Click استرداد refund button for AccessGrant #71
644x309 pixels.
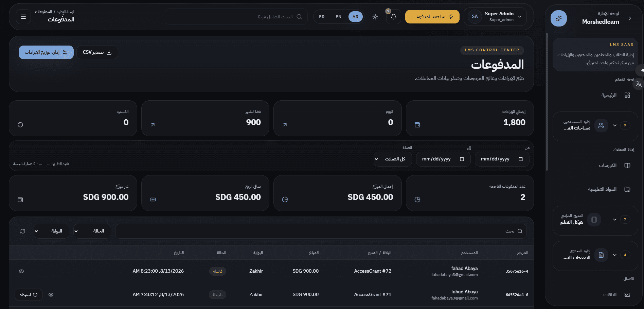[29, 295]
